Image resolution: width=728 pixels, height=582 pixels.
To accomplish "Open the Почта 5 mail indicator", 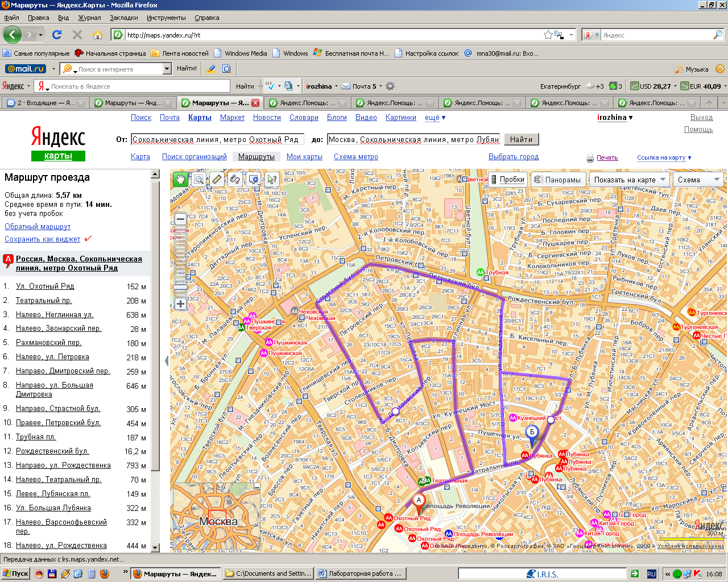I will click(361, 86).
